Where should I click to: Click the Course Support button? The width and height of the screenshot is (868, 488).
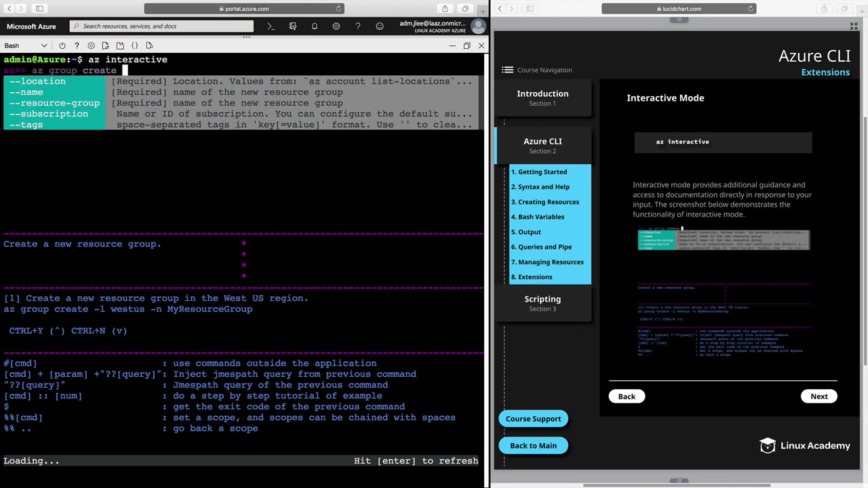click(533, 419)
